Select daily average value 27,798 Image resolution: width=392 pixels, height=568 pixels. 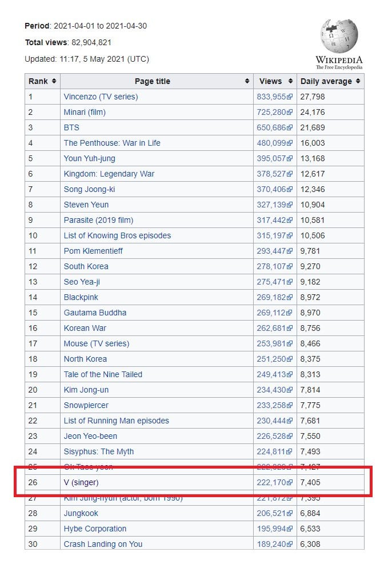[x=313, y=97]
